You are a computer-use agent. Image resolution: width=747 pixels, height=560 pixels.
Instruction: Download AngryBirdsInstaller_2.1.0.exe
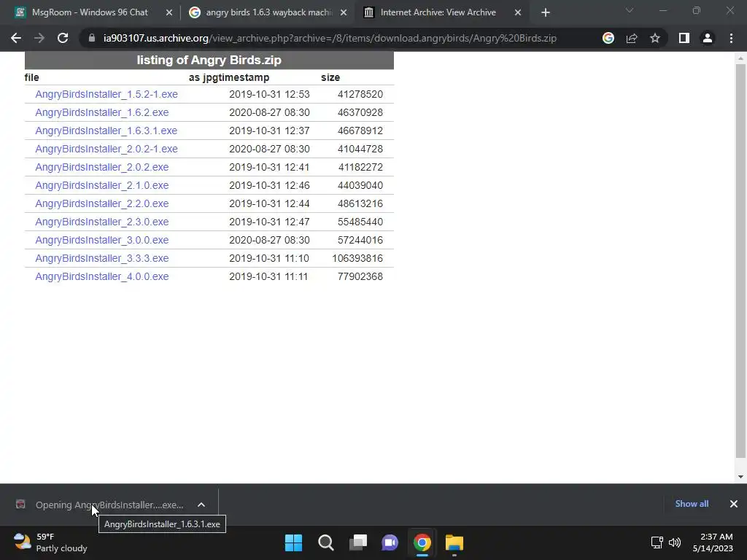coord(102,185)
